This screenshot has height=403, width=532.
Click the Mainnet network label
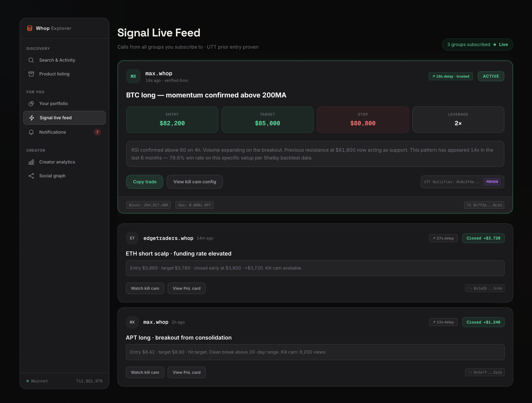pyautogui.click(x=39, y=381)
